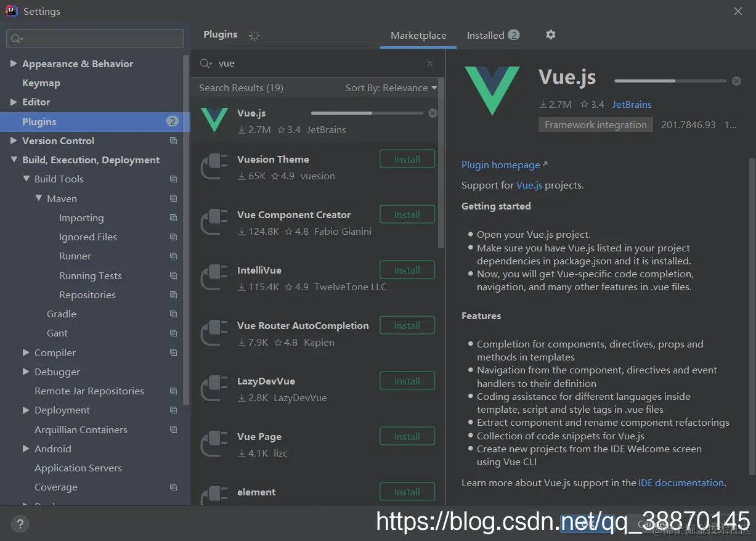
Task: Install the LazyDevVue plugin
Action: (407, 381)
